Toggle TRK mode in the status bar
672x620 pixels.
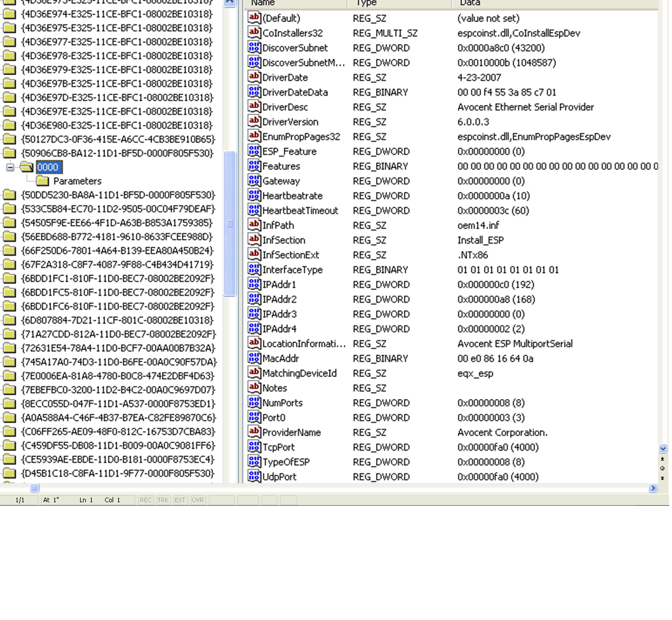click(x=162, y=500)
